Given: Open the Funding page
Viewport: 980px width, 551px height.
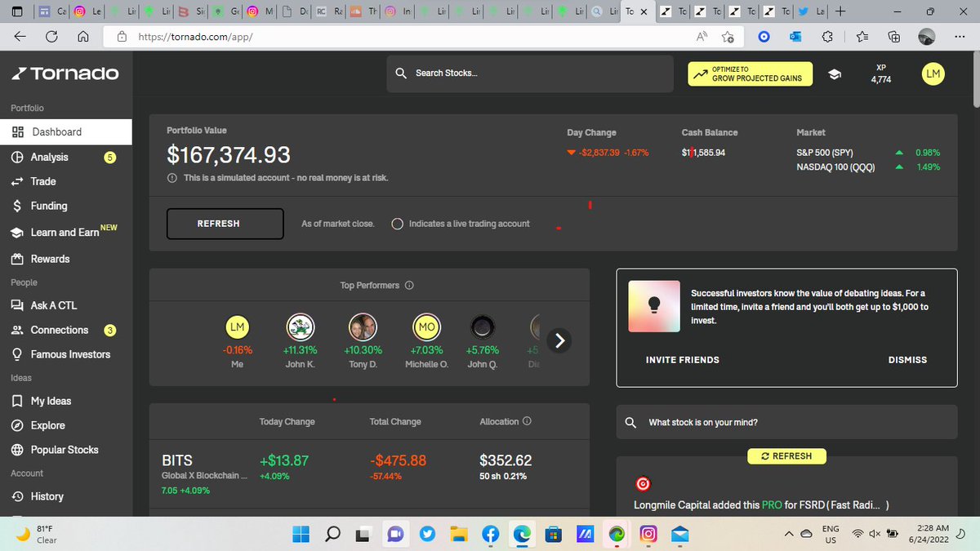Looking at the screenshot, I should [x=48, y=206].
